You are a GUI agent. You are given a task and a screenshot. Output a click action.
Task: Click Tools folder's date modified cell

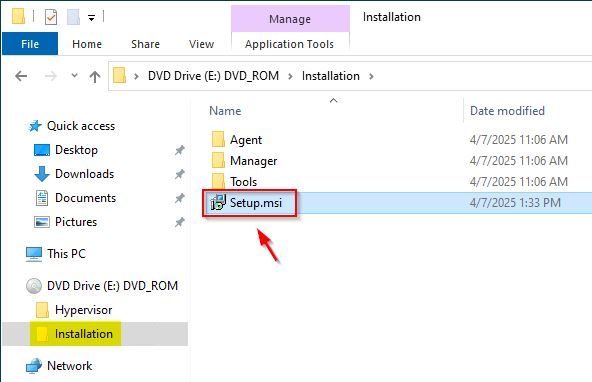coord(518,182)
